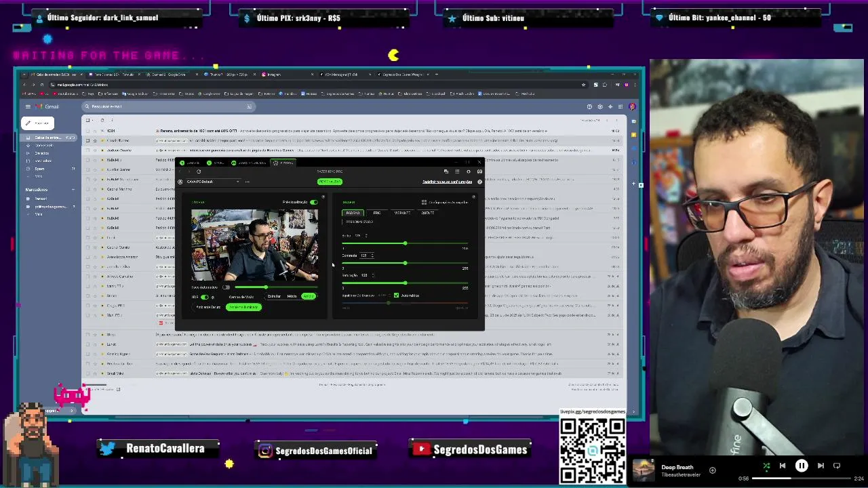Open Gmail more options above mail list
The image size is (868, 488).
pos(111,121)
